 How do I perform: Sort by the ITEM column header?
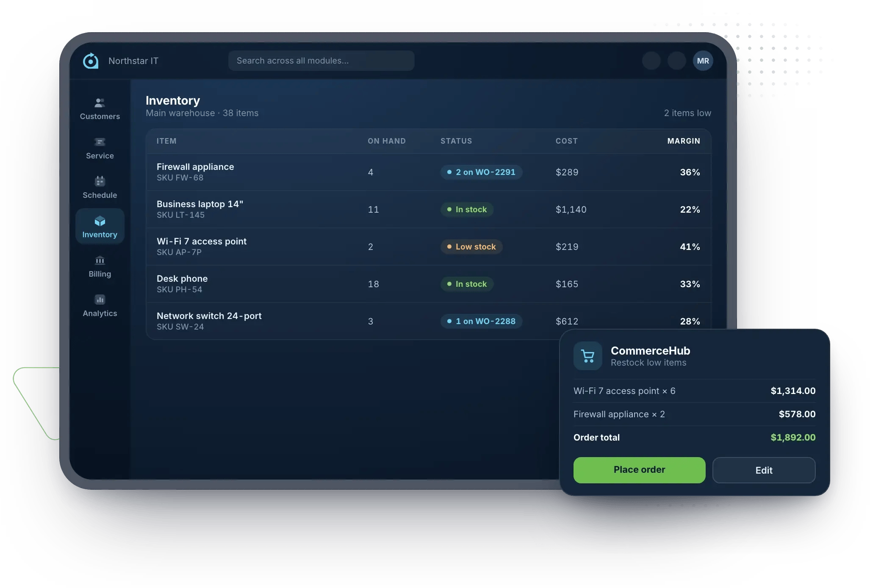point(166,141)
